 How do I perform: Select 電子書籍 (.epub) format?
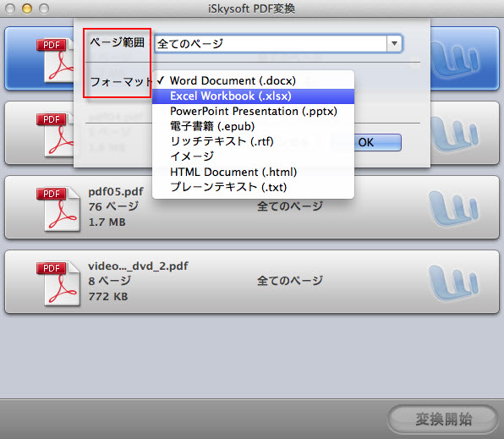click(254, 126)
